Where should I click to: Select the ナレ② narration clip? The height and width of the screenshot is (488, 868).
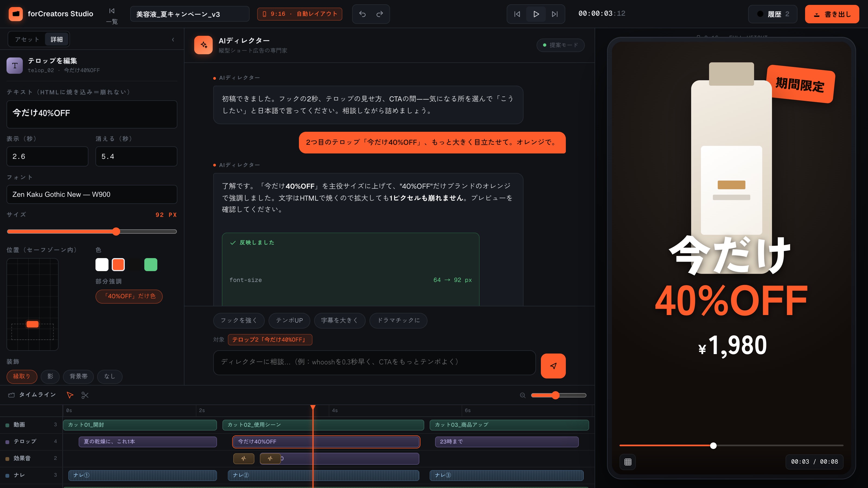[324, 475]
